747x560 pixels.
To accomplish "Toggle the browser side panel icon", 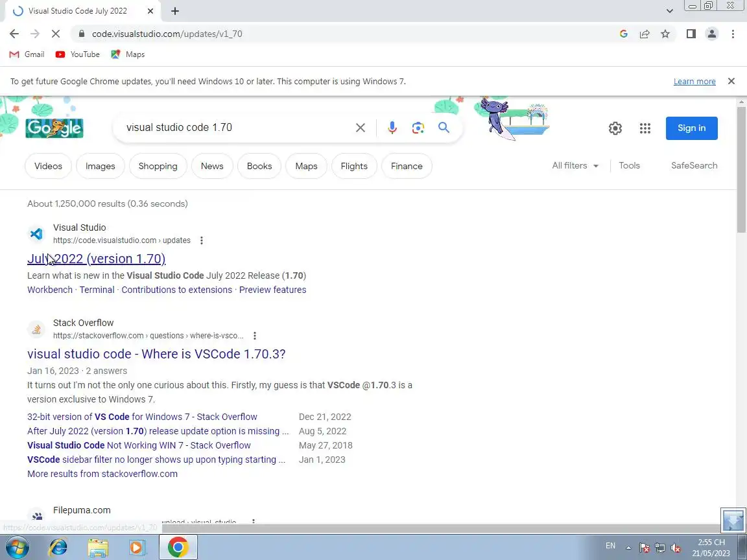I will 691,34.
